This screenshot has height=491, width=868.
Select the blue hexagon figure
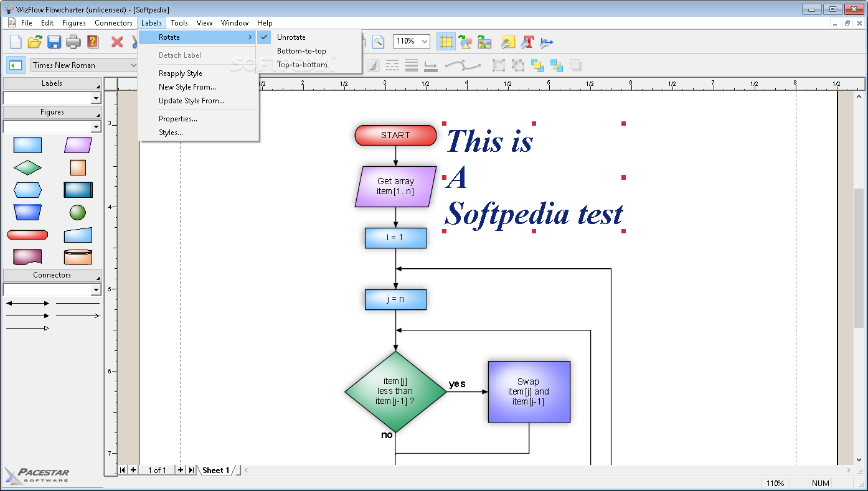(x=27, y=190)
